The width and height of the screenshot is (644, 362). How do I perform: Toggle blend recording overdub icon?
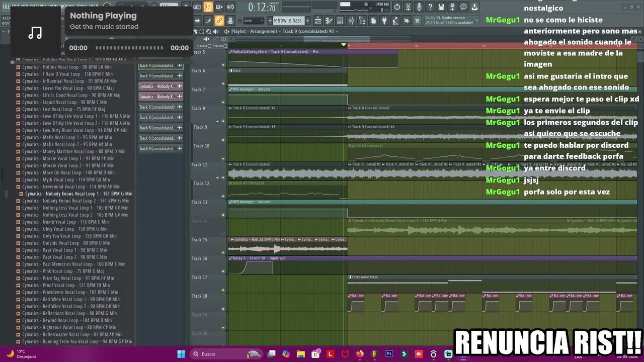219,7
